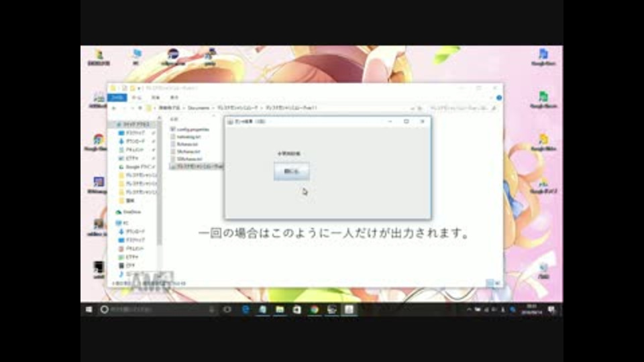Open the quick access toolbar dropdown in title bar
Image resolution: width=644 pixels, height=362 pixels.
pyautogui.click(x=140, y=88)
